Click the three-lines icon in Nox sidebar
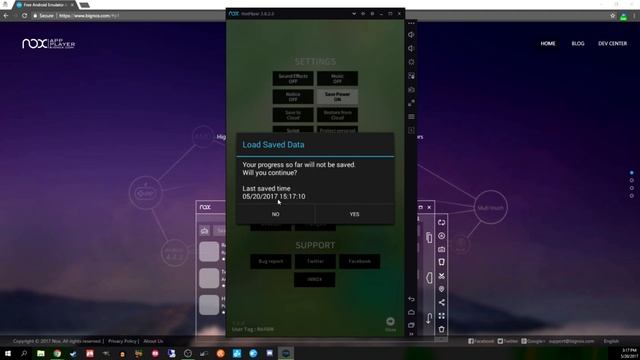Screen dimensions: 640x360 coord(411,117)
